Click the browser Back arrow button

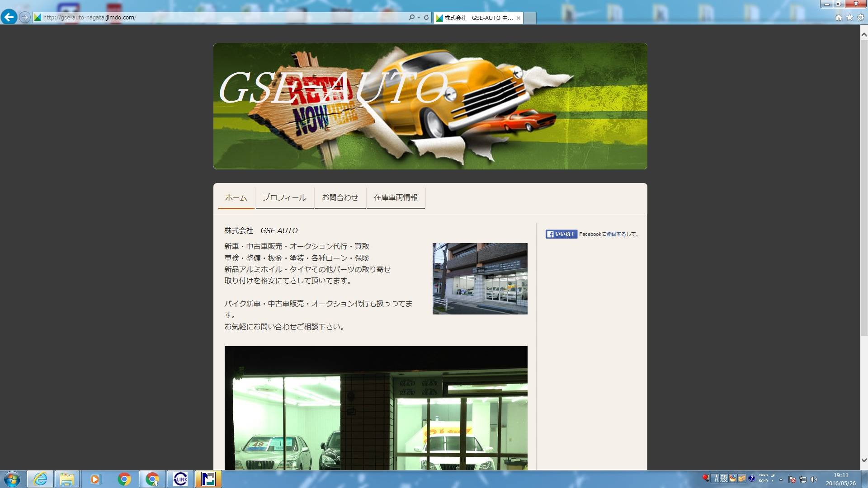click(9, 17)
